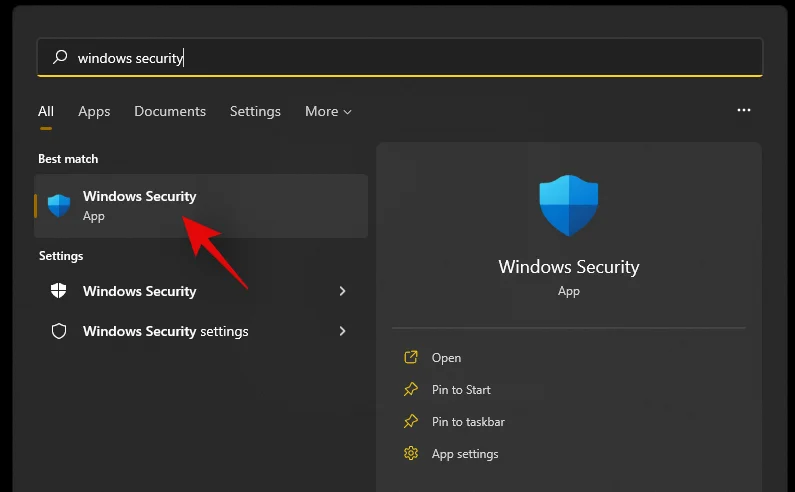Screen dimensions: 795x492
Task: Switch to the Settings tab
Action: [x=255, y=111]
